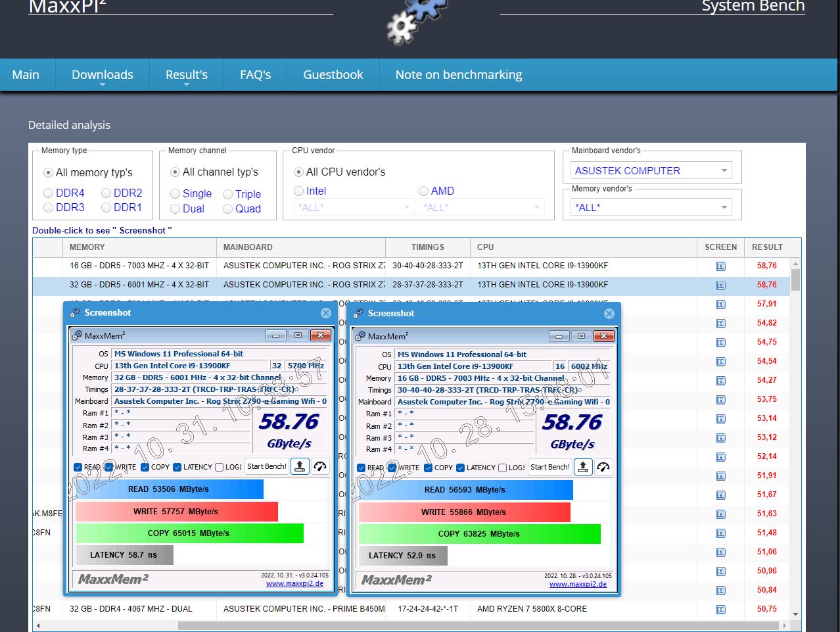Open screenshot icon in the 52,14 result row
Screen dimensions: 840x632
(720, 457)
